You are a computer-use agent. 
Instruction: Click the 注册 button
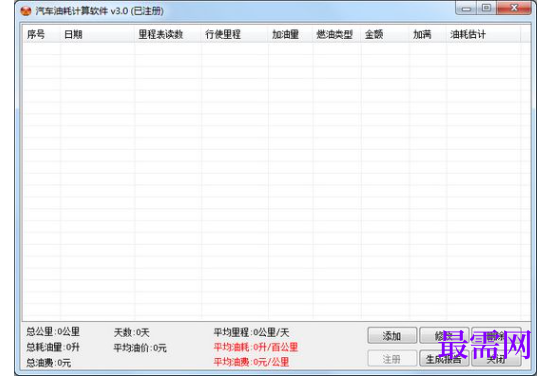coord(392,358)
